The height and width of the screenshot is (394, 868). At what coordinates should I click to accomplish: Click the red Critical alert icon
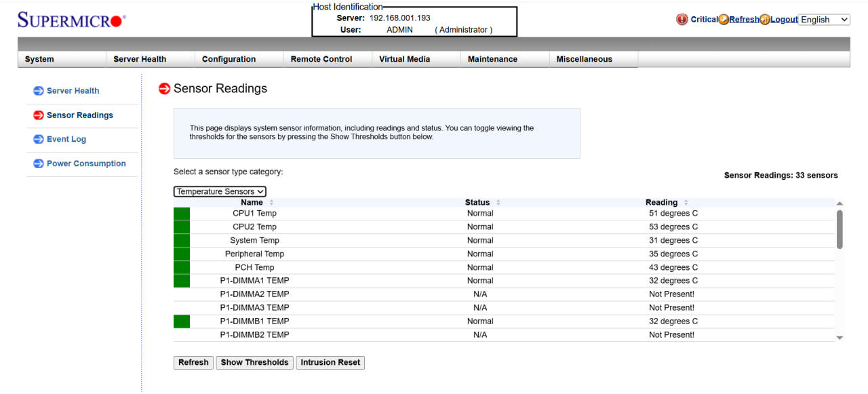(682, 20)
